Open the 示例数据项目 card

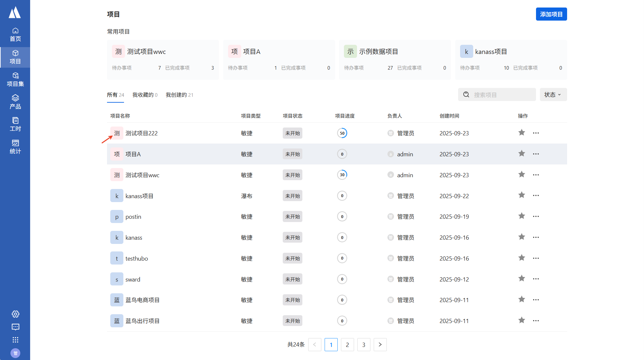tap(395, 60)
